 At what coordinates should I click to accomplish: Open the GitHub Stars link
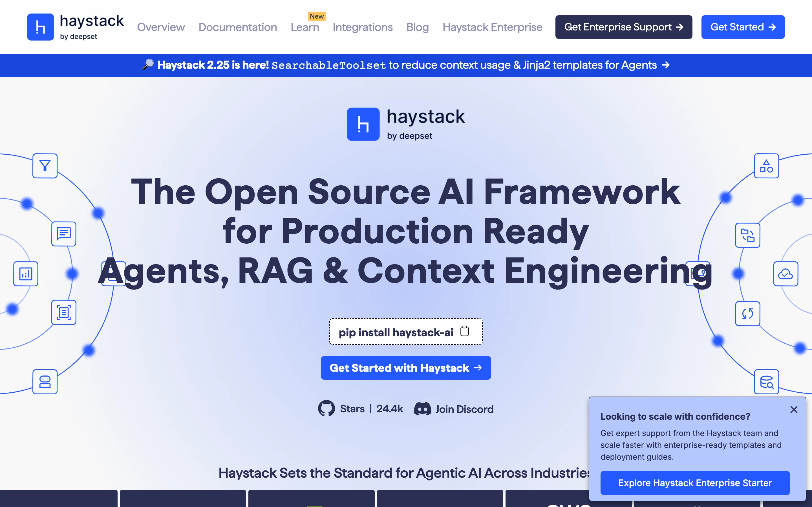coord(360,409)
